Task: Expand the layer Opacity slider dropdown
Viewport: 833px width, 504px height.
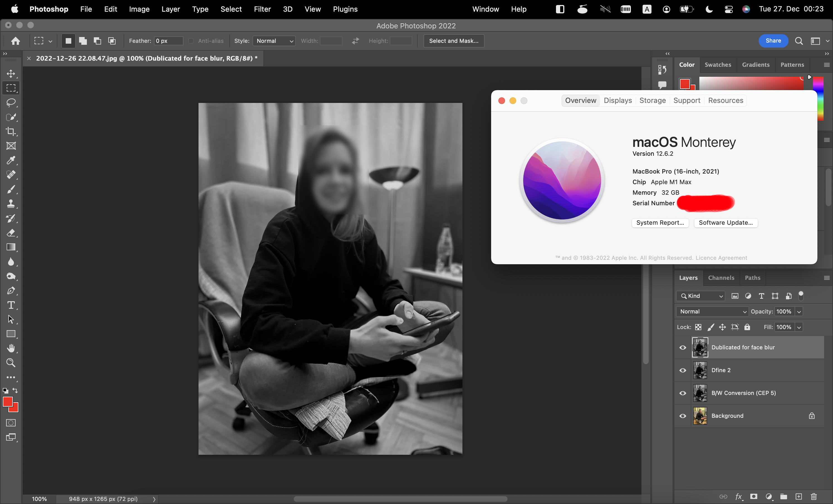Action: (799, 312)
